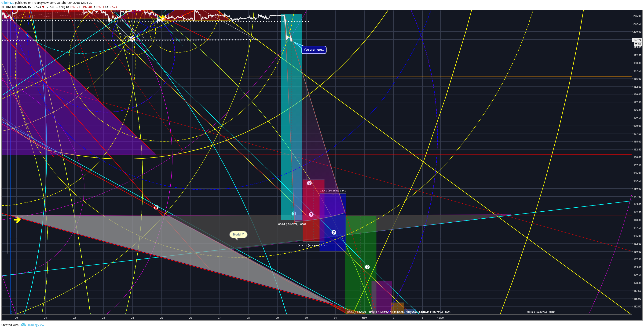644x329 pixels.
Task: Click the '-33.12 (-67.55%) -3312' measurement label
Action: [x=540, y=312]
